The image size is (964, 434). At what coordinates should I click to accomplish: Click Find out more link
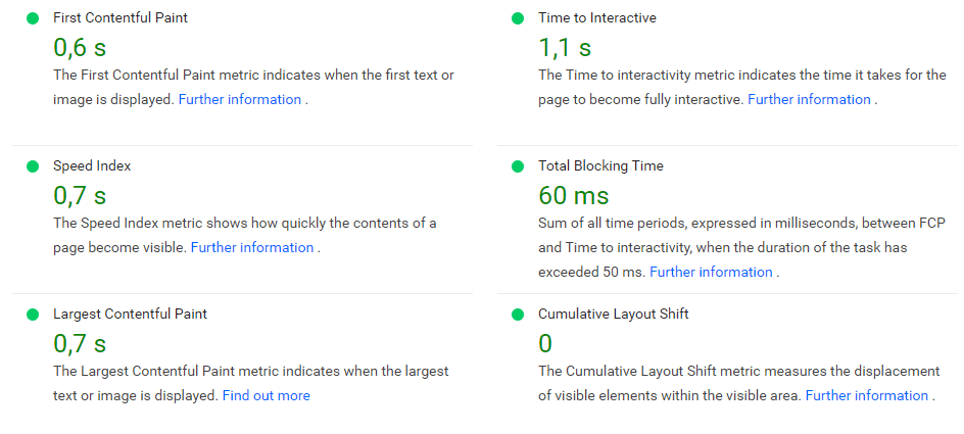point(266,395)
